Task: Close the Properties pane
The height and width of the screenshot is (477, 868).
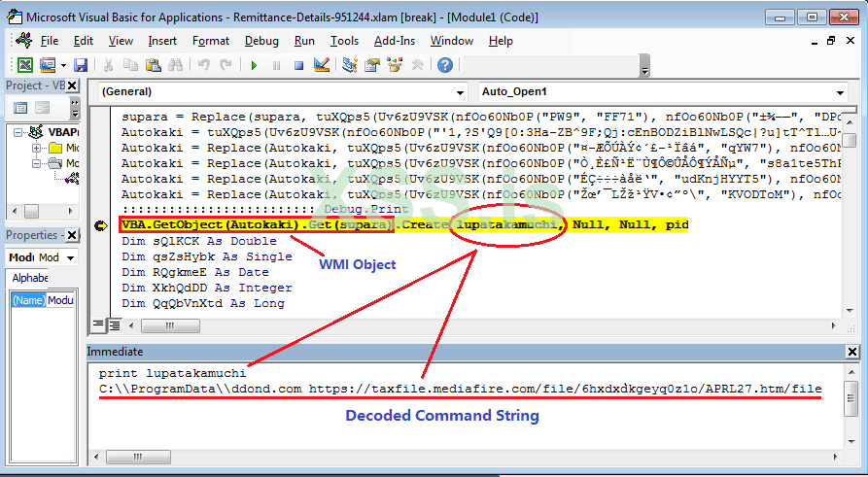Action: (x=73, y=236)
